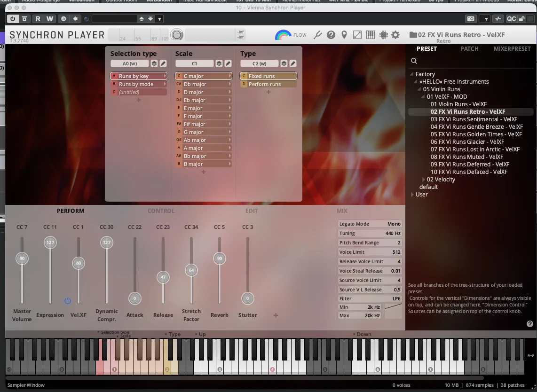
Task: Open the tuning fork settings
Action: [318, 35]
